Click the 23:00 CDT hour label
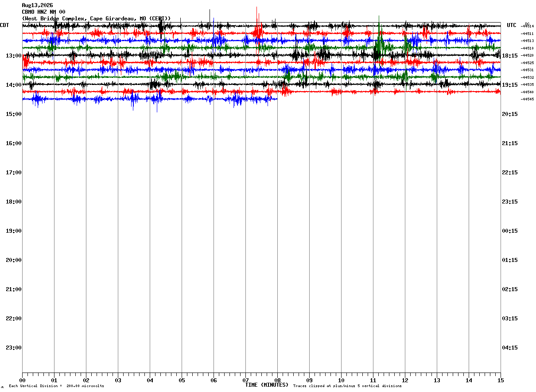The width and height of the screenshot is (536, 392). pyautogui.click(x=14, y=348)
